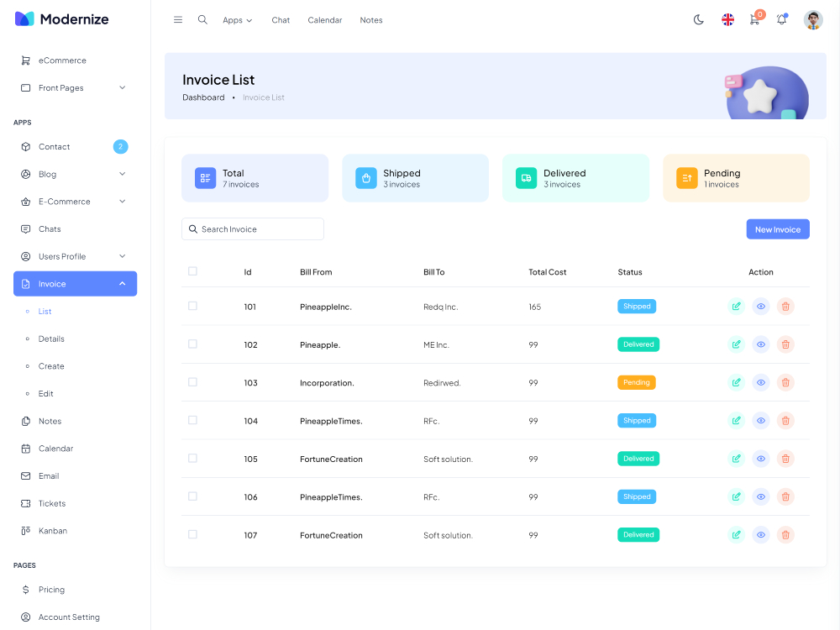
Task: Check the checkbox for invoice 102
Action: (x=192, y=344)
